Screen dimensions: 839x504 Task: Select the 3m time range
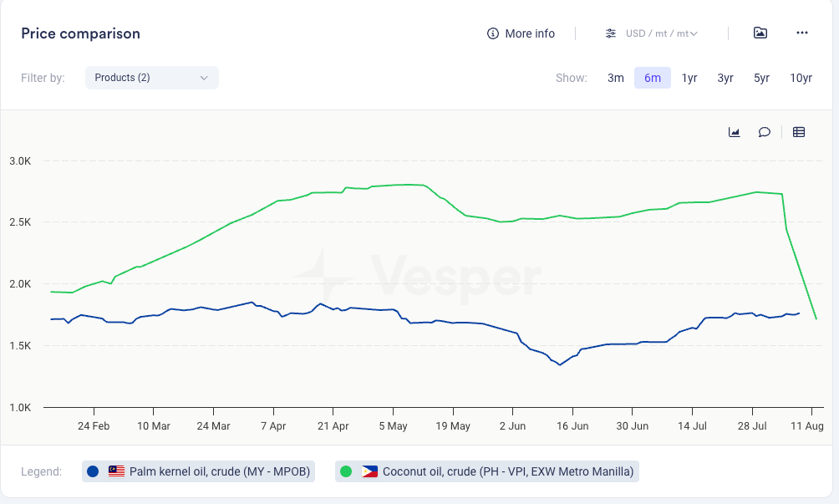[x=616, y=78]
